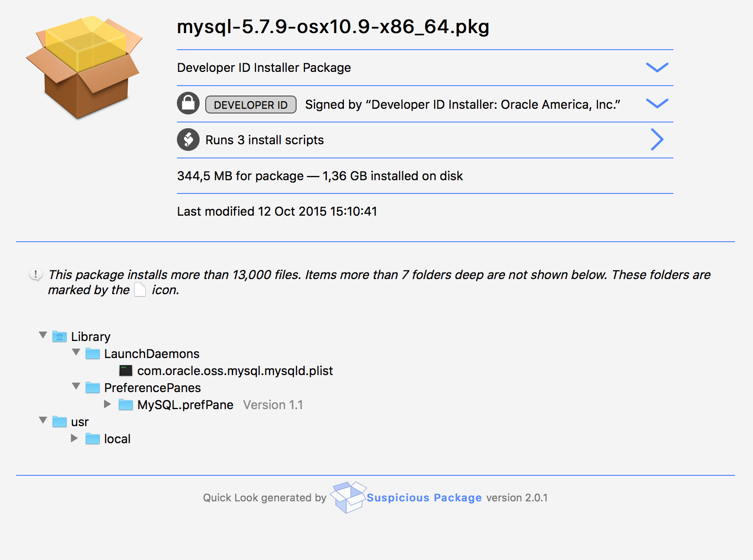The height and width of the screenshot is (560, 753).
Task: Click the install scripts badge icon
Action: click(x=188, y=140)
